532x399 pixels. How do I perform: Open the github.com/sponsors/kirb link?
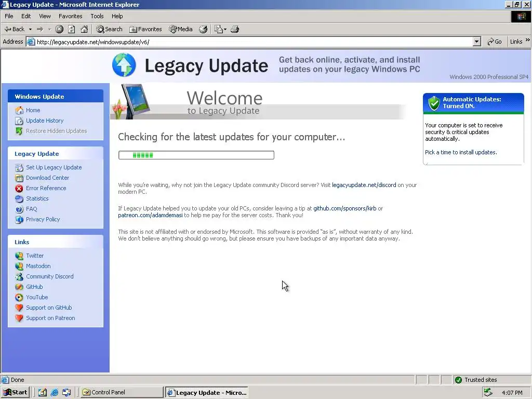[345, 208]
